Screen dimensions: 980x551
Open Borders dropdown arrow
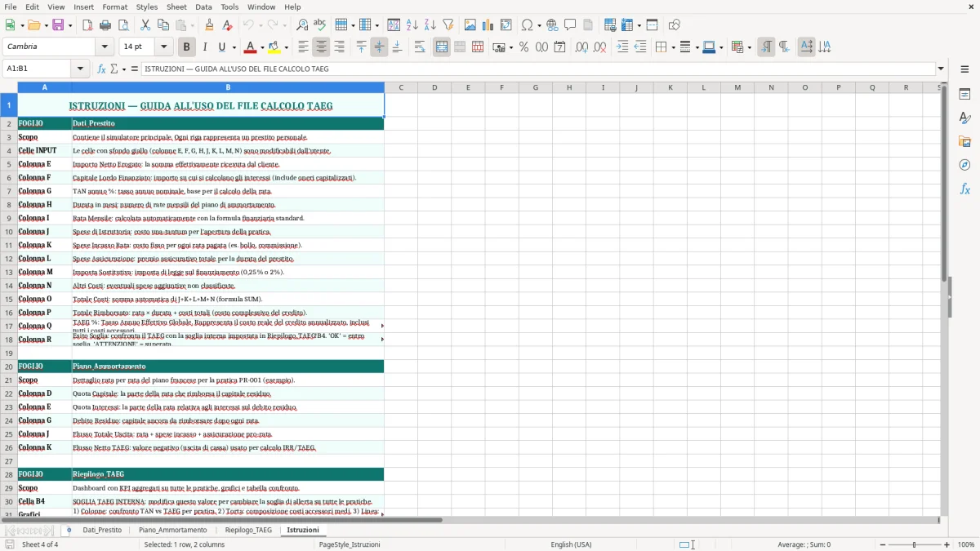click(672, 47)
